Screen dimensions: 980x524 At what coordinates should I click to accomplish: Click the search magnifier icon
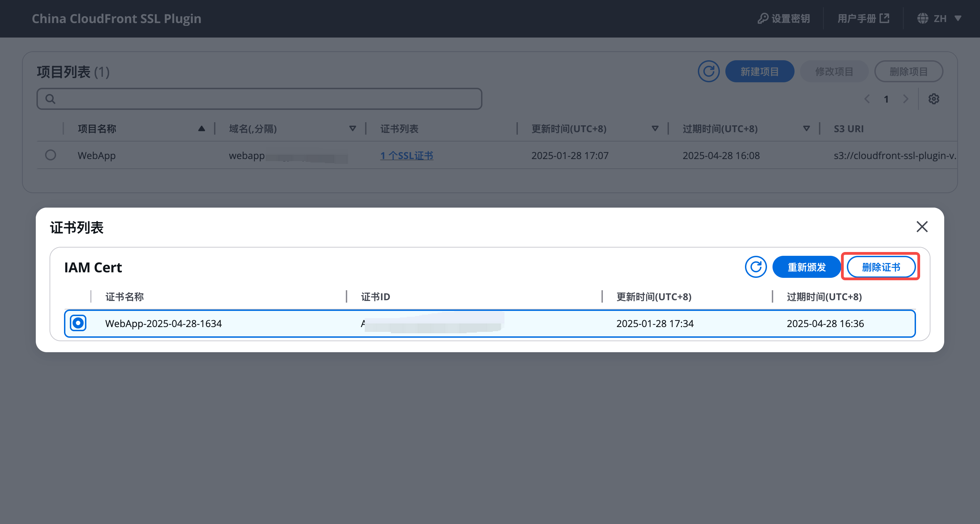[50, 99]
